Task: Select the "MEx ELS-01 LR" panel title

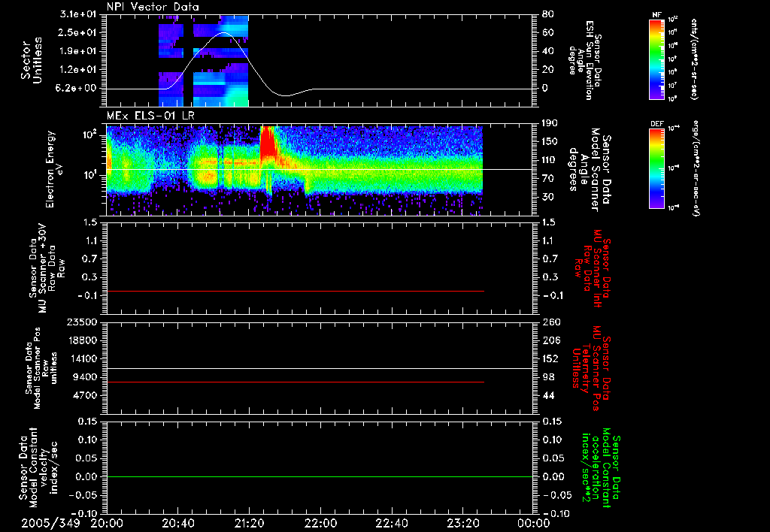Action: 150,116
